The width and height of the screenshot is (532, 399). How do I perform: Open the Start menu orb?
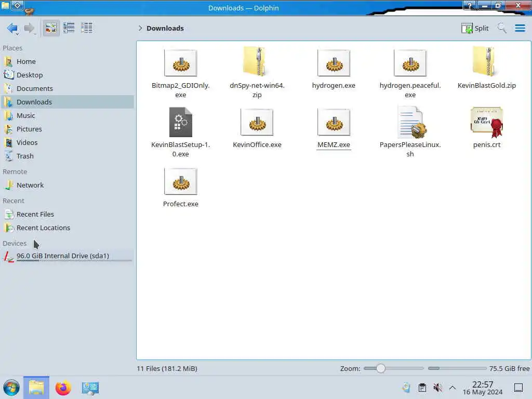pyautogui.click(x=11, y=388)
